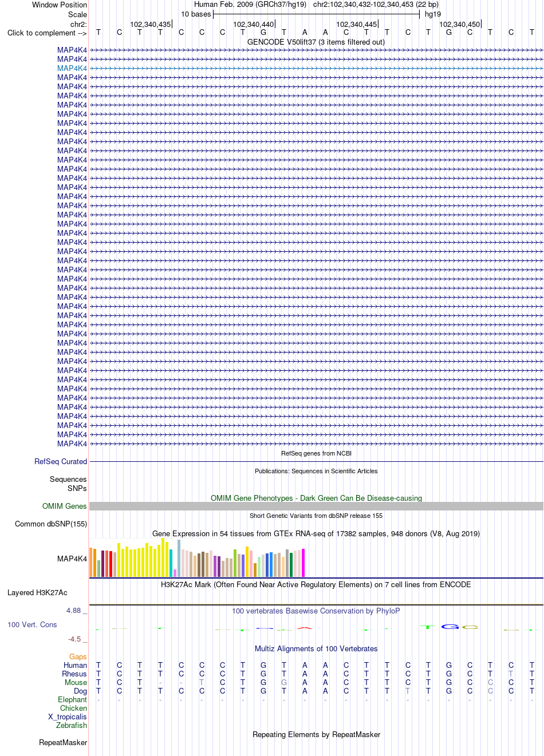Screen dimensions: 544x756
Task: Click the 'RepeatMasker' track label
Action: 63,742
